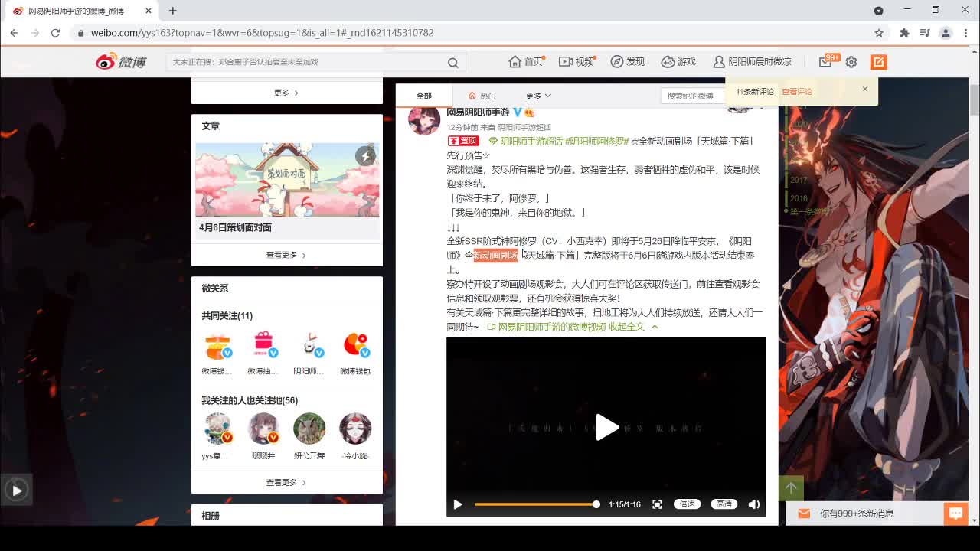Play the video with center play button
This screenshot has width=980, height=551.
pyautogui.click(x=606, y=427)
